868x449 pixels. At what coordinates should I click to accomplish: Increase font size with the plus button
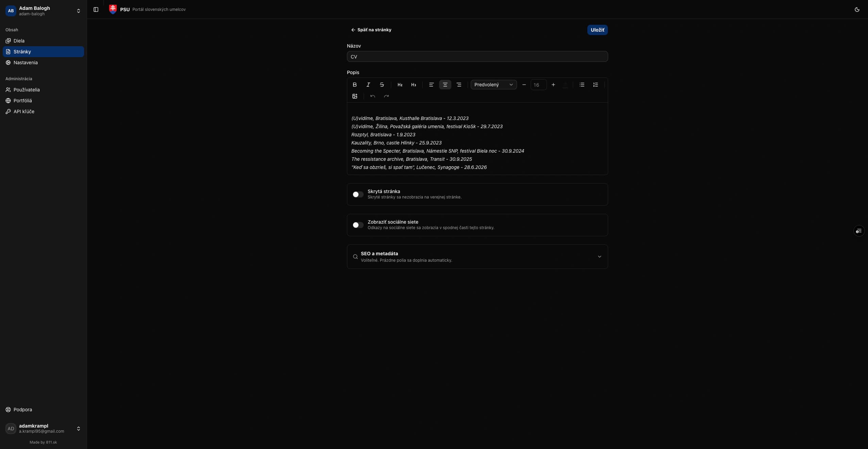click(x=553, y=85)
